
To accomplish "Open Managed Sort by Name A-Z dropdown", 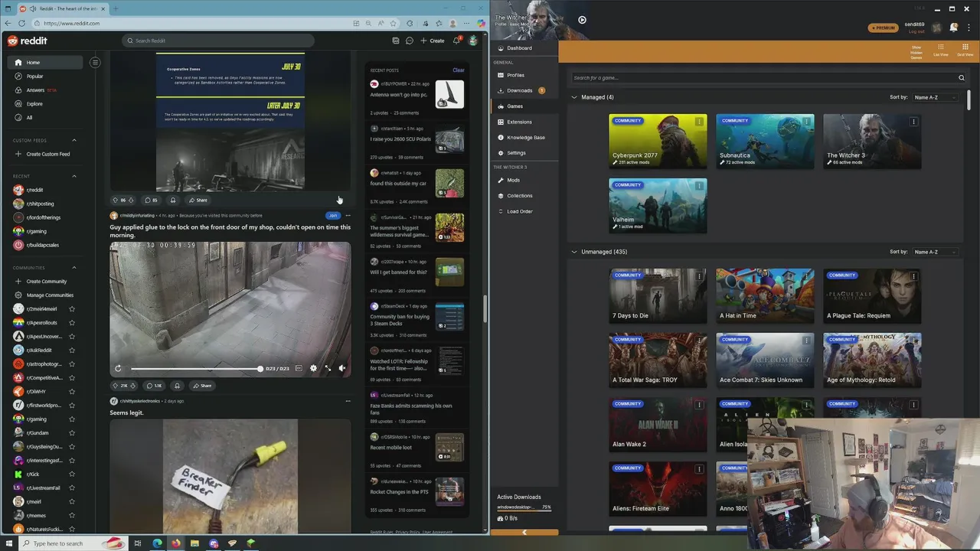I will (x=935, y=97).
